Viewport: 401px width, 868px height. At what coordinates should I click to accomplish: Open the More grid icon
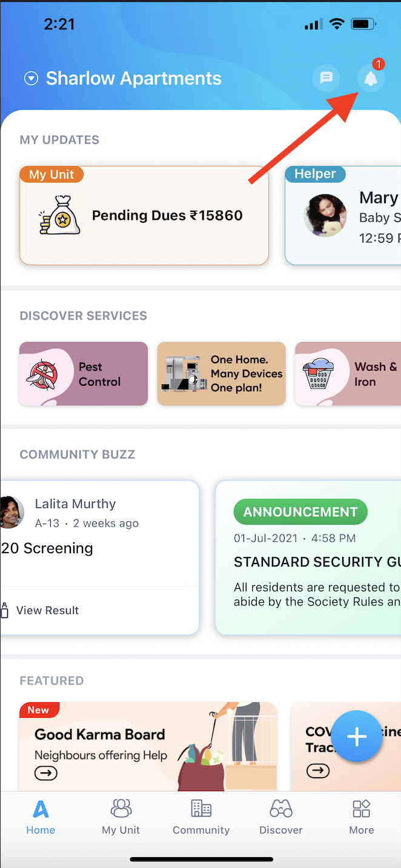point(361,808)
